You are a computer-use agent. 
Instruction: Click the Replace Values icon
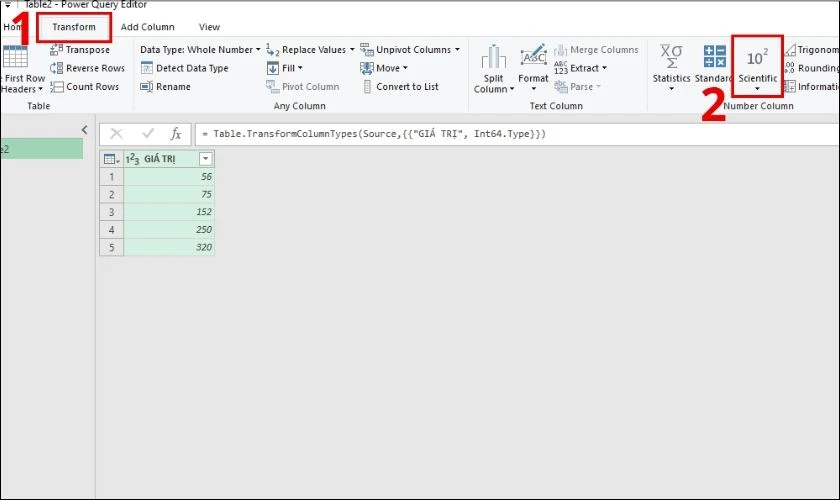[x=273, y=50]
